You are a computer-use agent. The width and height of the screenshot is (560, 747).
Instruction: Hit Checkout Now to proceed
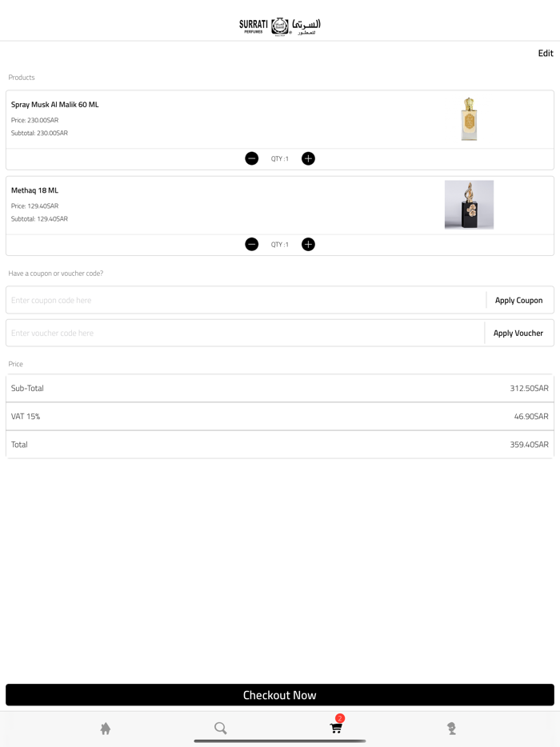pos(279,694)
